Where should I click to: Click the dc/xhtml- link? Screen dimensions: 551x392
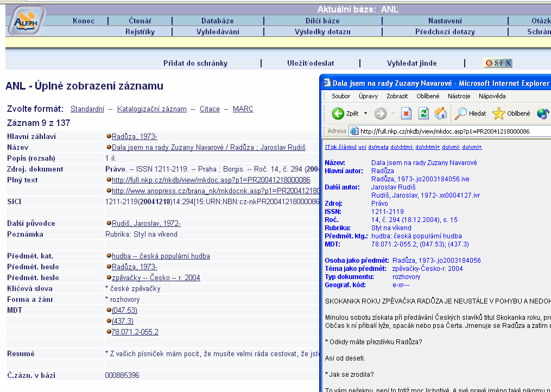[x=402, y=147]
